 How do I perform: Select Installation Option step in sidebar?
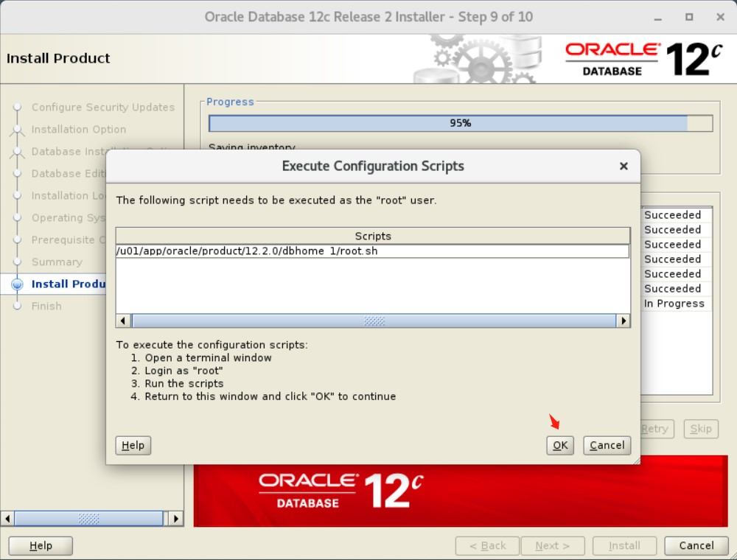tap(79, 129)
